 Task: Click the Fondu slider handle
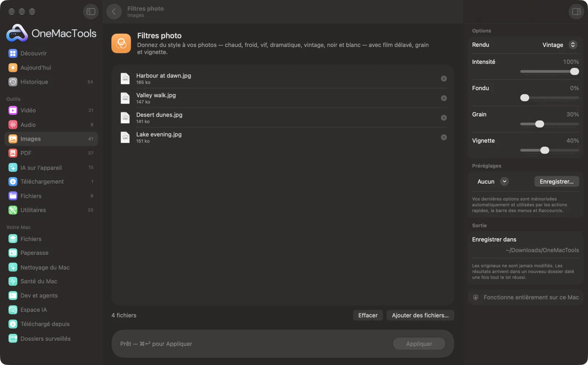pos(525,98)
